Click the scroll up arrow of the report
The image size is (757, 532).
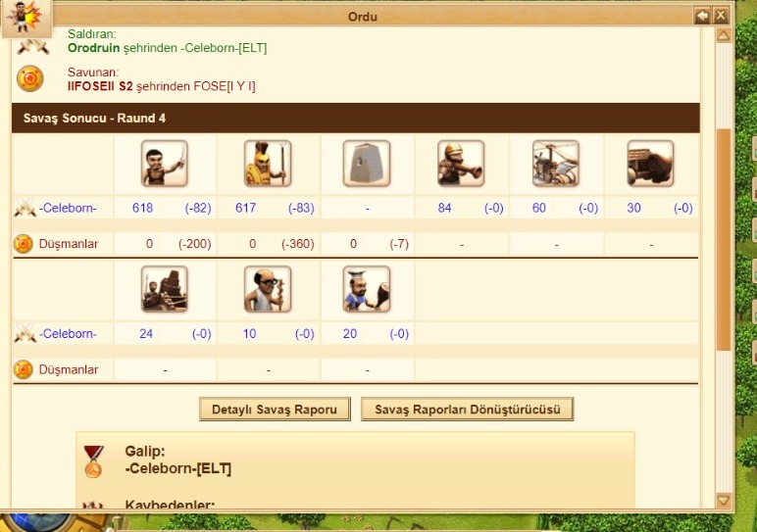(724, 35)
